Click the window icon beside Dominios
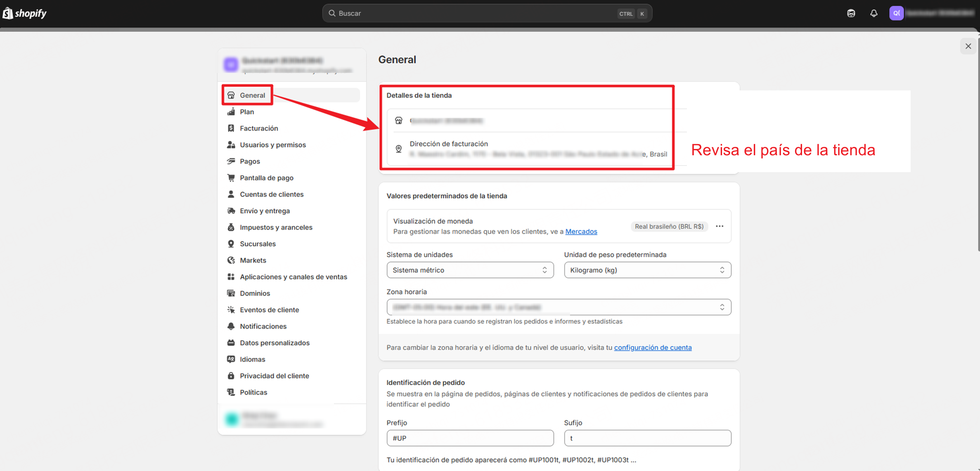The image size is (980, 471). [231, 293]
